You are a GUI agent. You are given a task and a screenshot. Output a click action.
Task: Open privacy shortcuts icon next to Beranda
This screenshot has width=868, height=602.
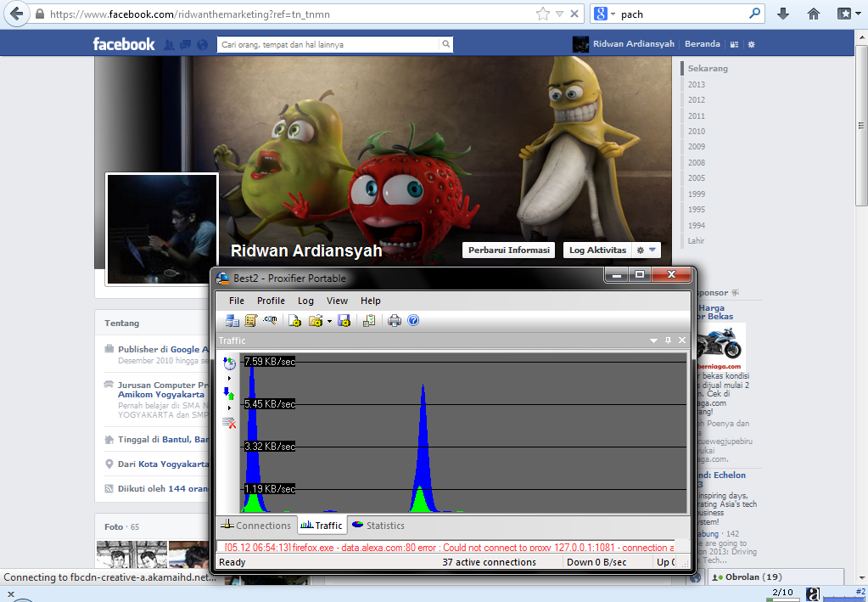(x=734, y=44)
